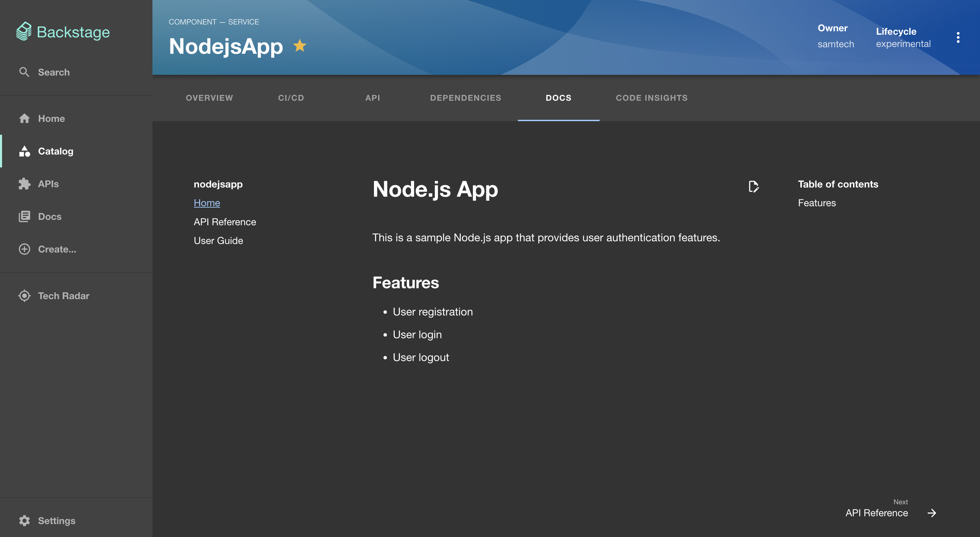Click the samtech owner link
The height and width of the screenshot is (537, 980).
pyautogui.click(x=836, y=44)
